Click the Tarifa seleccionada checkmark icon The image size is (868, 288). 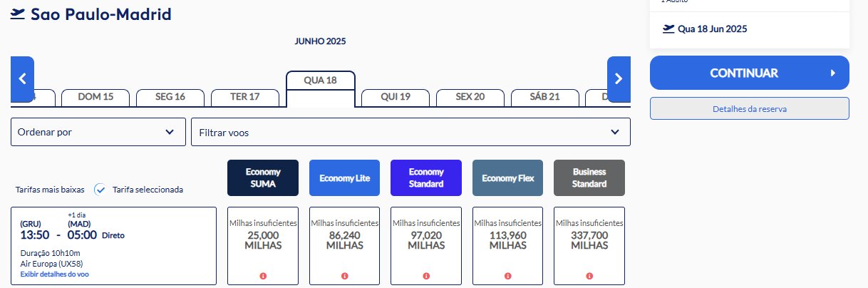tap(100, 190)
